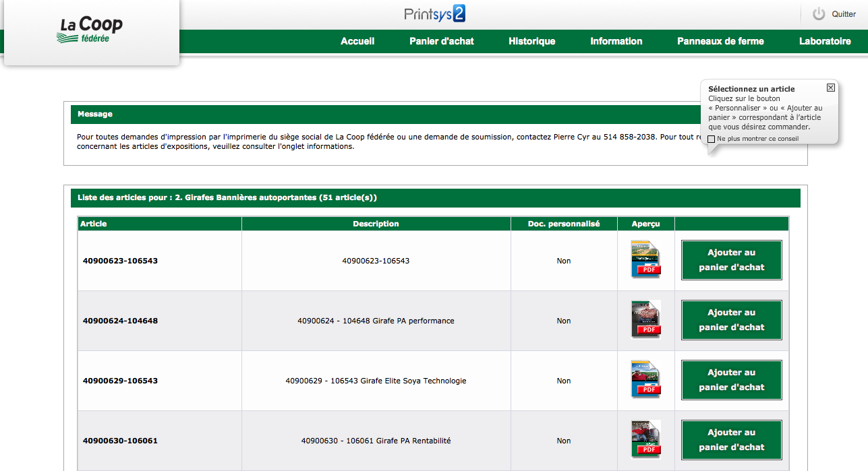This screenshot has width=868, height=471.
Task: Open the Historique menu
Action: coord(532,41)
